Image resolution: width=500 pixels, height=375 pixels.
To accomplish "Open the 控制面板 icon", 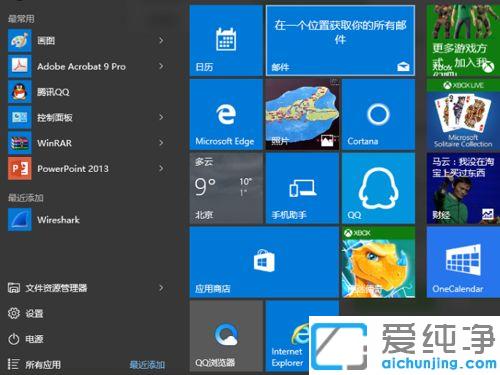I will coord(20,117).
